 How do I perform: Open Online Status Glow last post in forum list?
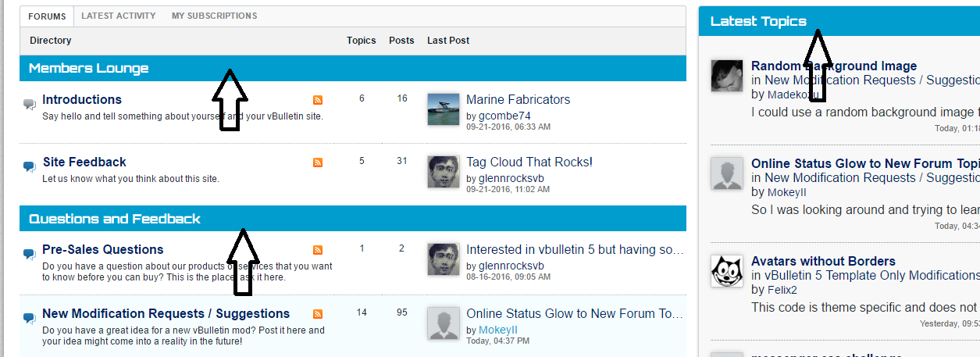[x=575, y=313]
